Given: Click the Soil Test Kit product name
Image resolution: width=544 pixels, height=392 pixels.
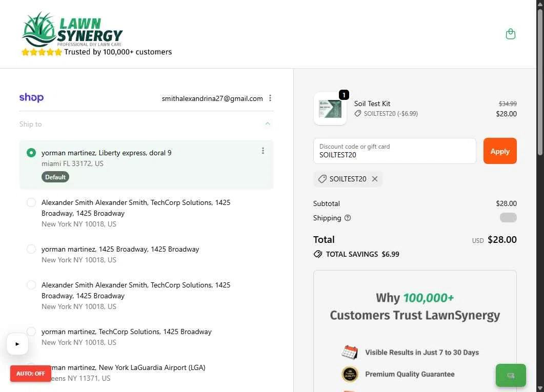Looking at the screenshot, I should pos(372,104).
